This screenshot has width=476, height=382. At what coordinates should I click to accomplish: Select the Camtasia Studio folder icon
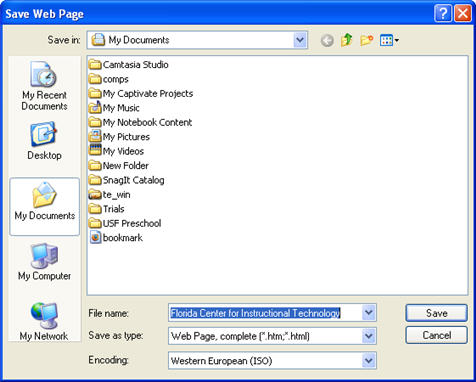tap(95, 64)
